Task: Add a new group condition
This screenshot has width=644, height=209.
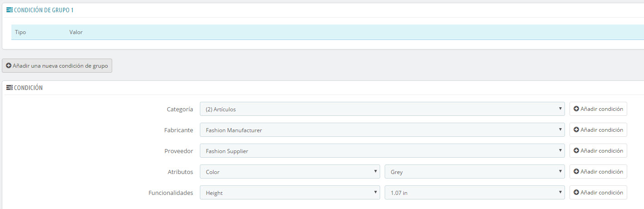Action: (x=57, y=65)
